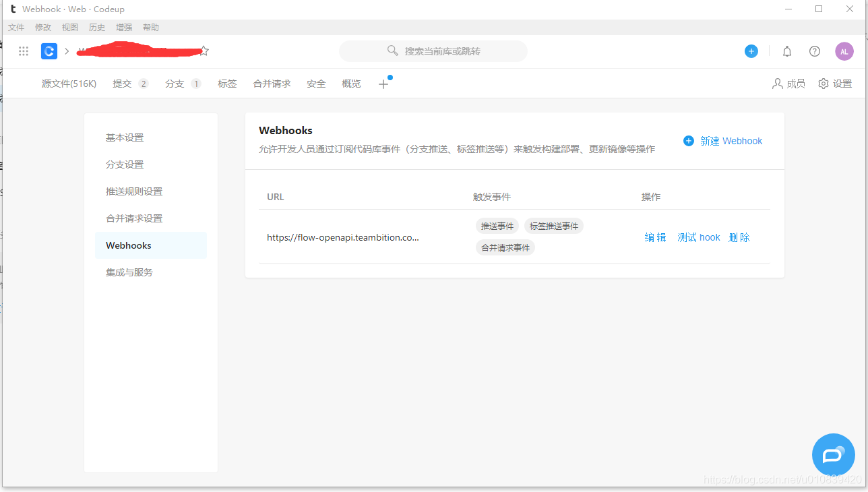Select Webhooks in sidebar
The image size is (868, 492).
click(x=151, y=245)
